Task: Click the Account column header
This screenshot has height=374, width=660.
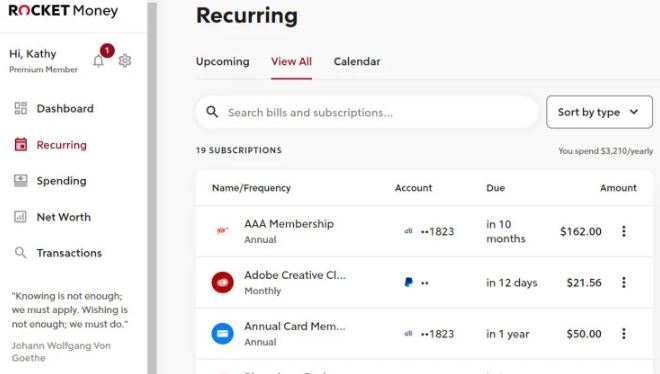Action: (x=413, y=188)
